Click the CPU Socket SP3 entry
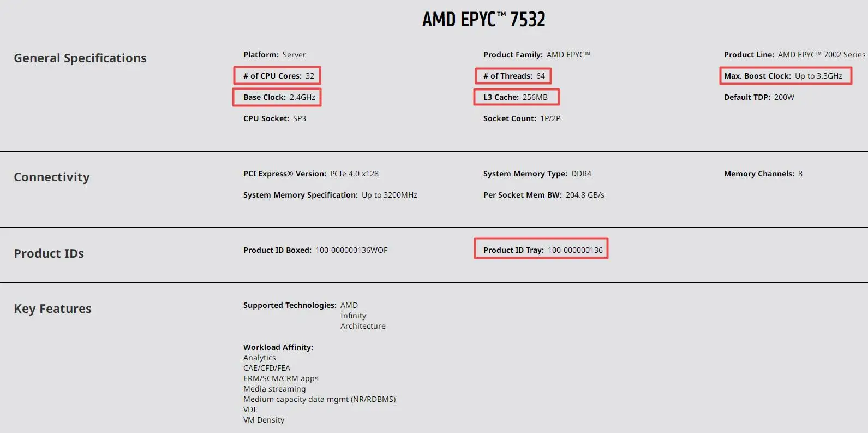The height and width of the screenshot is (433, 868). (274, 118)
